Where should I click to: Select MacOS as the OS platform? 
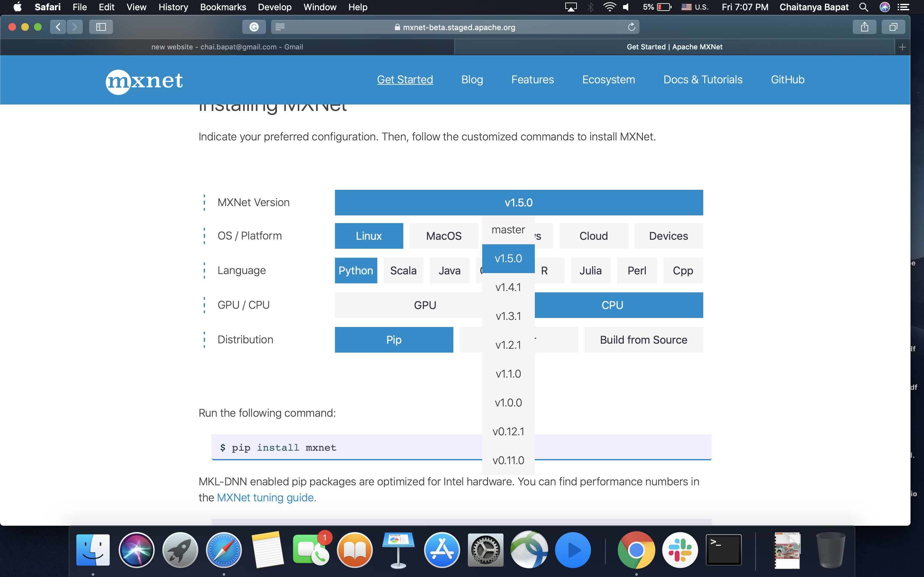[443, 236]
